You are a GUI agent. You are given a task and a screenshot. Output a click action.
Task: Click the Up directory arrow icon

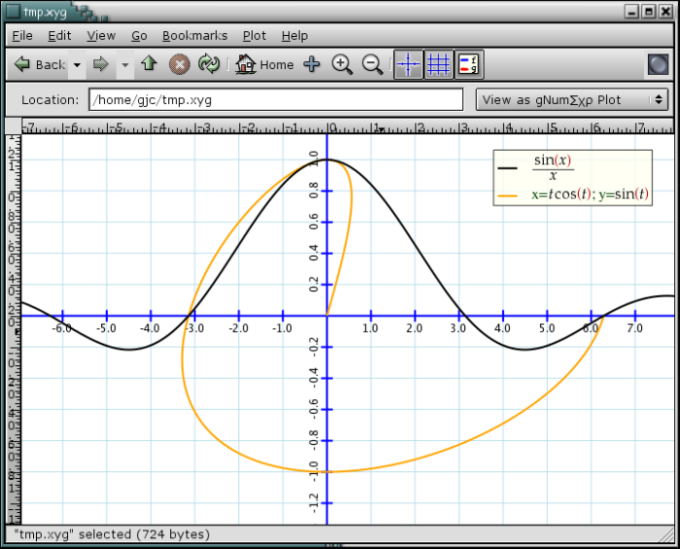(x=149, y=65)
